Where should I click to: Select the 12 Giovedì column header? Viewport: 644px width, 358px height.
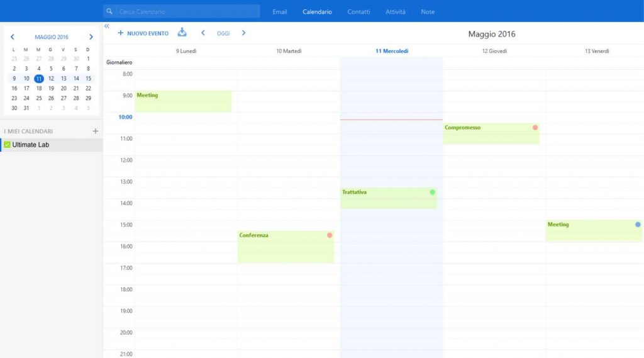494,51
